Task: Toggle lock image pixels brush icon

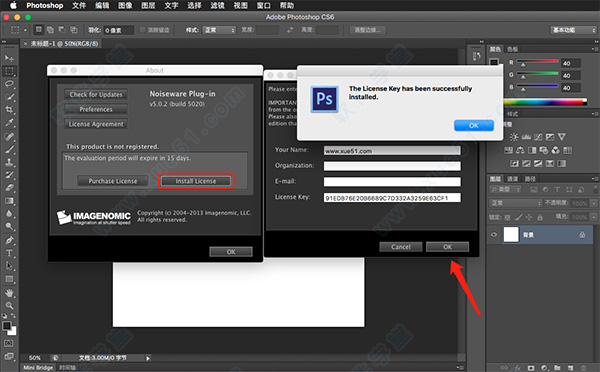Action: (518, 217)
